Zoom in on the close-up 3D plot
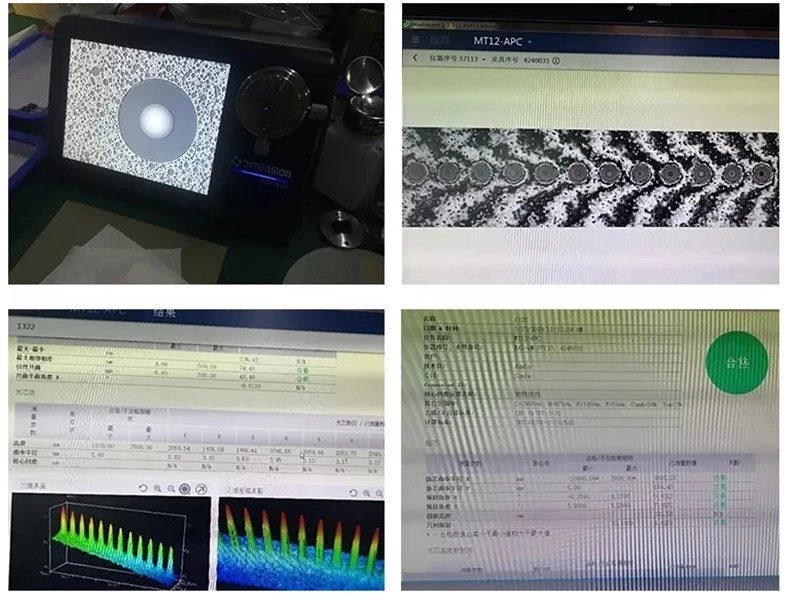Screen dimensions: 800x600 point(367,493)
